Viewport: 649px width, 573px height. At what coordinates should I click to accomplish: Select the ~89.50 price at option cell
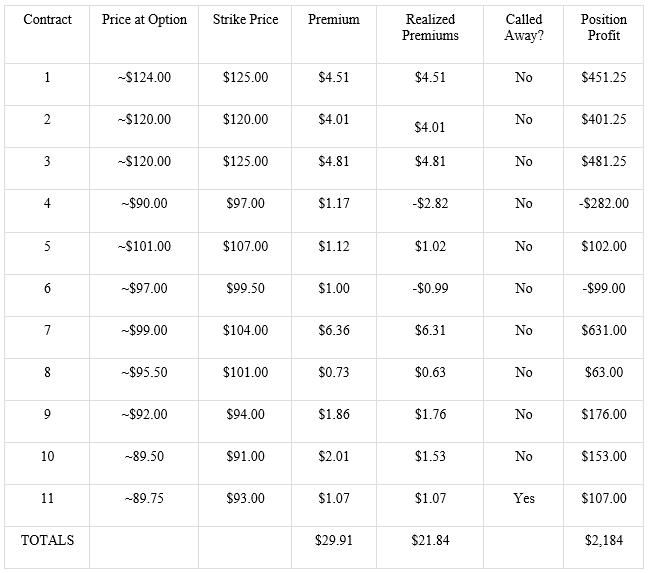click(x=144, y=456)
